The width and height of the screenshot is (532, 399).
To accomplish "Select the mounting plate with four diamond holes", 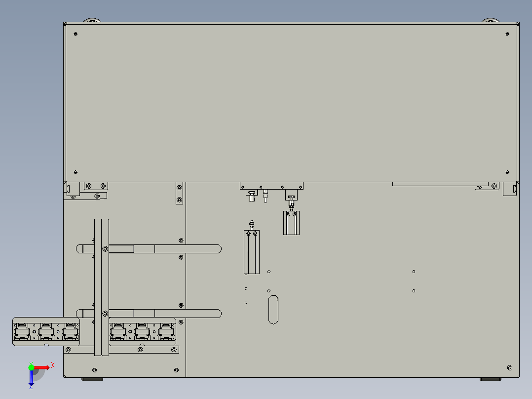I will point(271,186).
